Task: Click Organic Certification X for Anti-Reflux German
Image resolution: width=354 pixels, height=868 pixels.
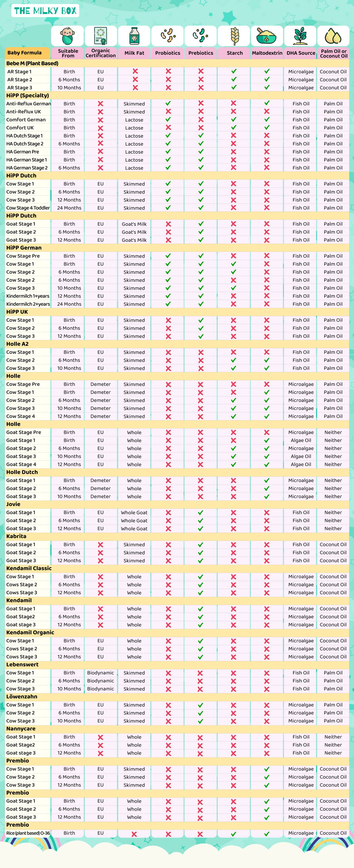Action: [100, 104]
